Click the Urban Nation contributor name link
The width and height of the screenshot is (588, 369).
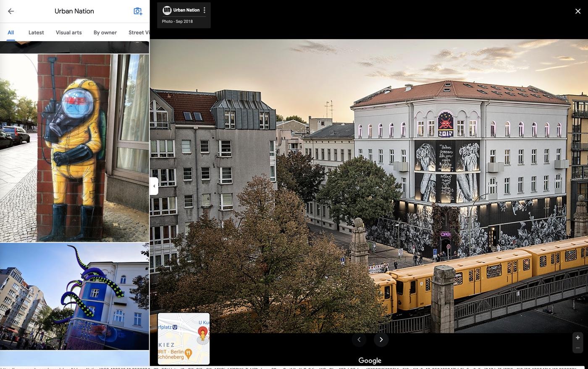click(x=186, y=10)
